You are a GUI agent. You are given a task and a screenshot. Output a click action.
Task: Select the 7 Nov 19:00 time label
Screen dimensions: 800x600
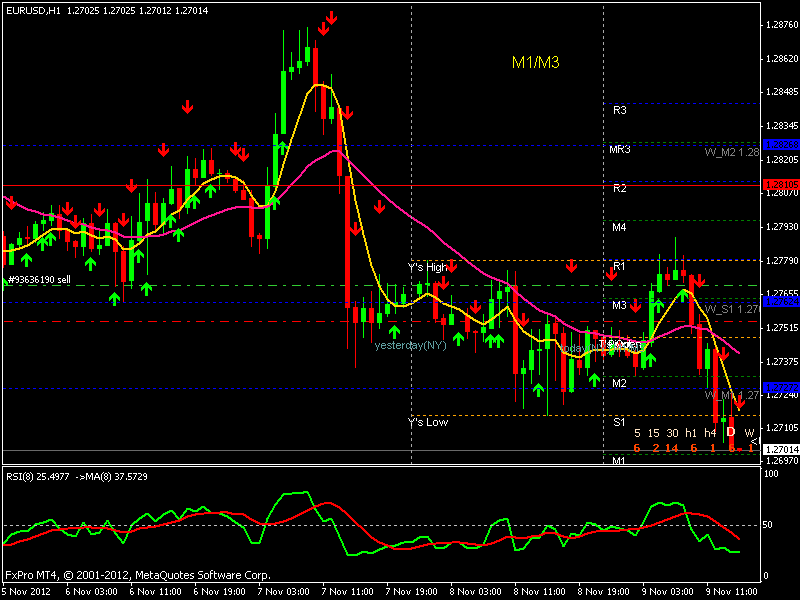(x=411, y=592)
